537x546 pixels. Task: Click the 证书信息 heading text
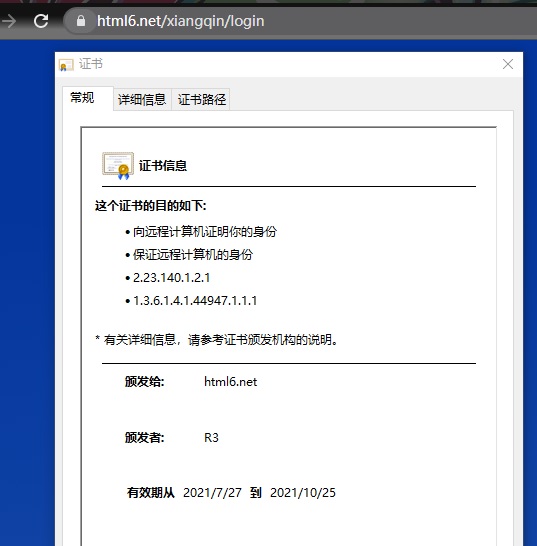(x=163, y=166)
